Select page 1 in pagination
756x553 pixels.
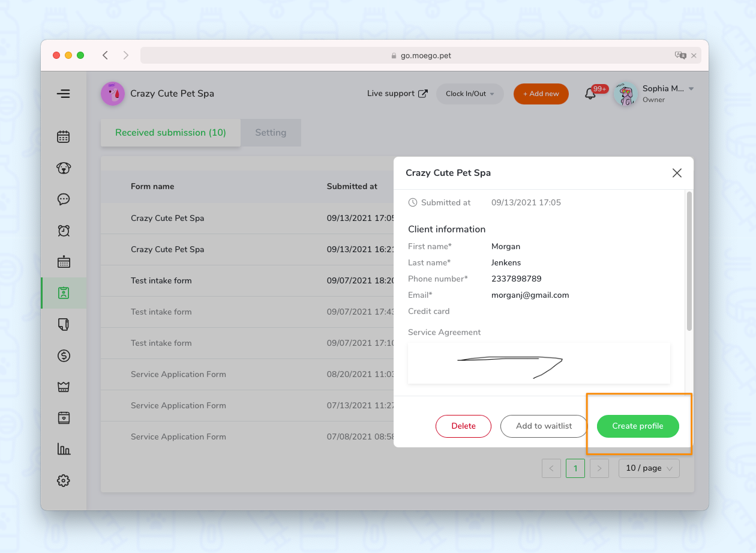[x=575, y=468]
